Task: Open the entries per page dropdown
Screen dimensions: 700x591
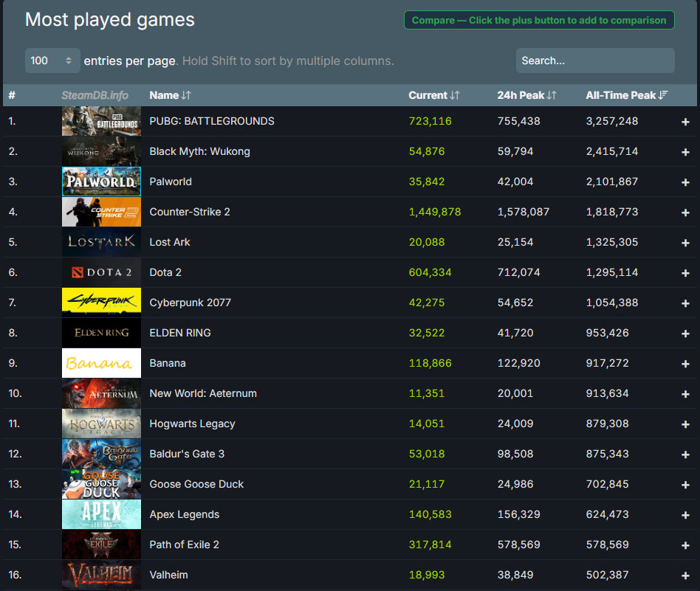Action: click(x=52, y=61)
